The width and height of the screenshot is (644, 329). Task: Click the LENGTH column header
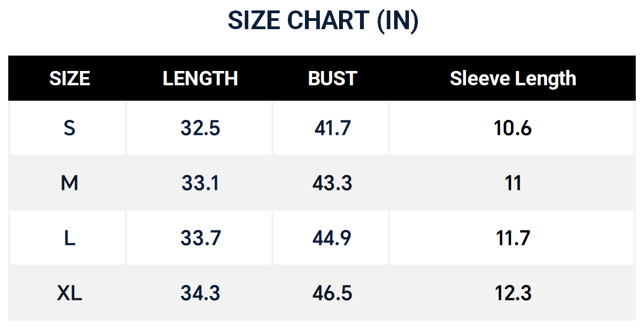tap(200, 79)
